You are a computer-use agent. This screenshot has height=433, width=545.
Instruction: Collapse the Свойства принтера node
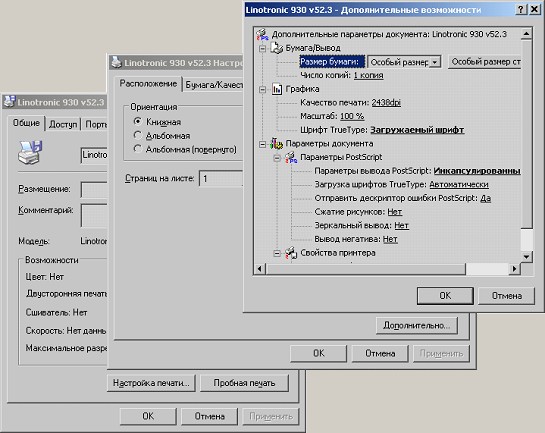click(277, 253)
